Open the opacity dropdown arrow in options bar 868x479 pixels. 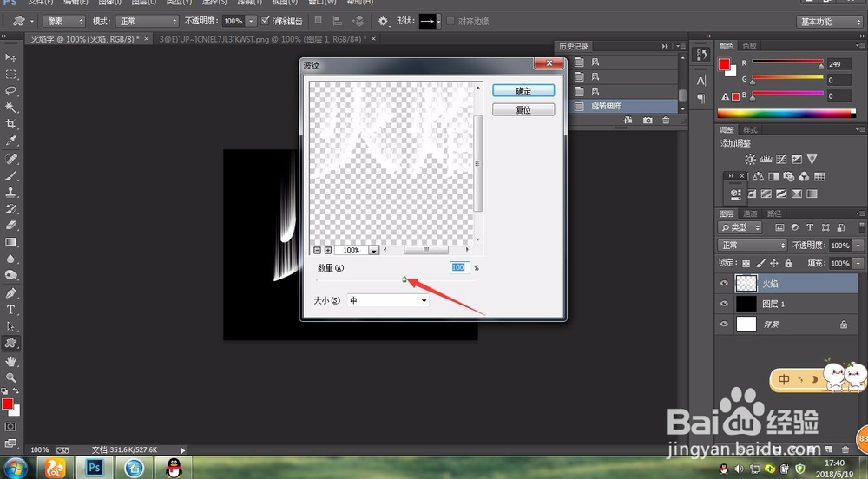pos(252,21)
